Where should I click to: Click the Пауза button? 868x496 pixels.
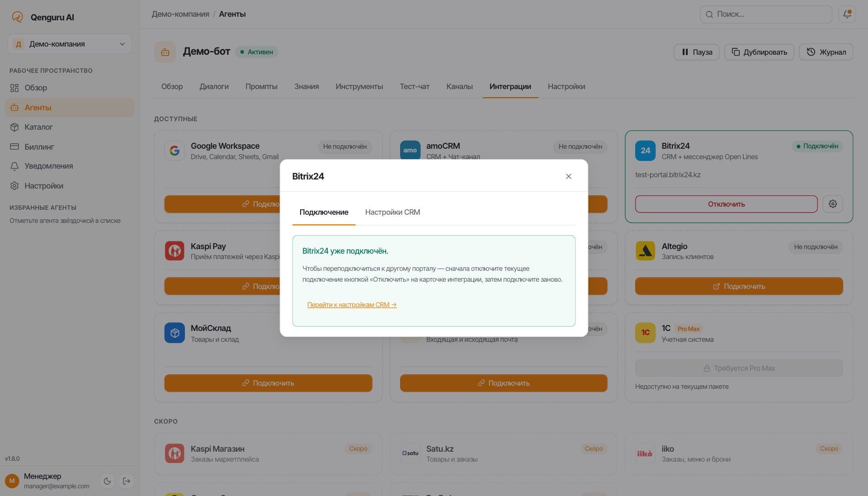tap(697, 52)
